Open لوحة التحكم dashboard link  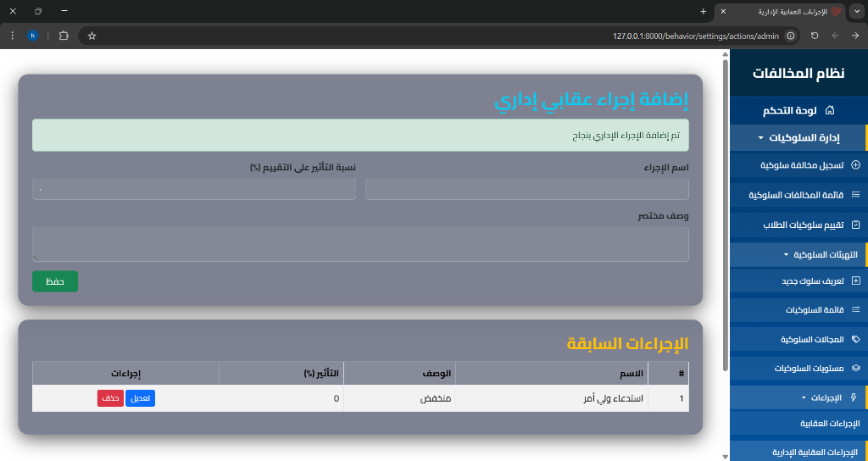[798, 111]
